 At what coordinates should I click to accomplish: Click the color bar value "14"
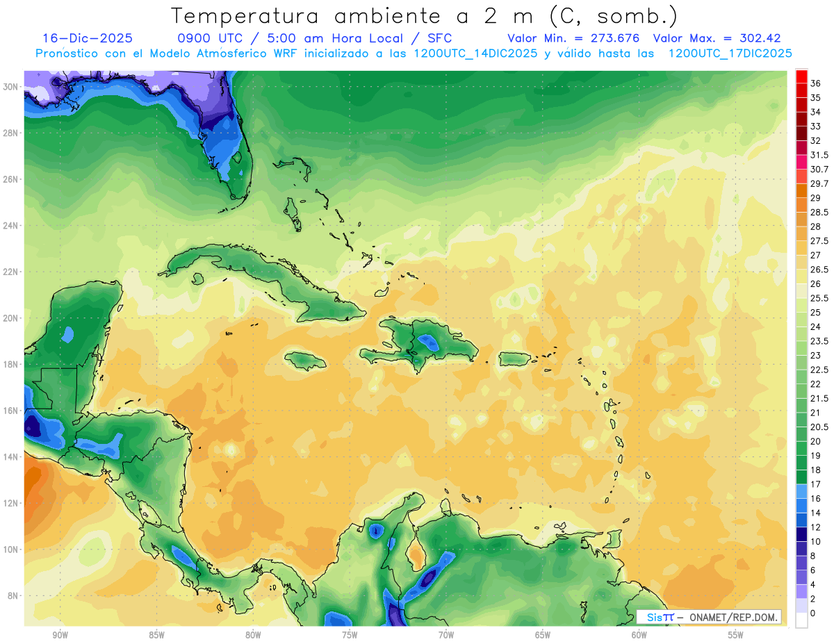click(x=816, y=513)
